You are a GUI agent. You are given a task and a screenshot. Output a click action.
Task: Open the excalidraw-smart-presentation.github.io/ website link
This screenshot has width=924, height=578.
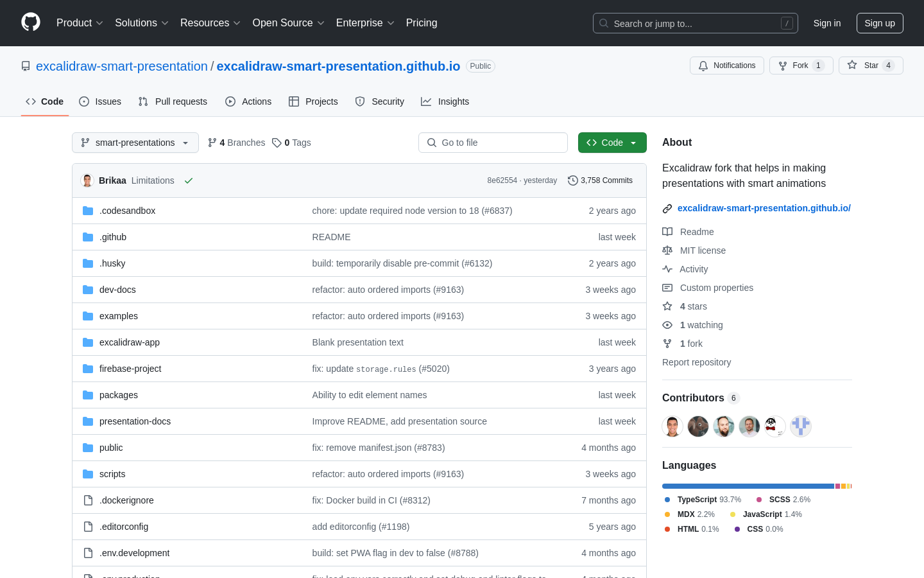click(764, 208)
